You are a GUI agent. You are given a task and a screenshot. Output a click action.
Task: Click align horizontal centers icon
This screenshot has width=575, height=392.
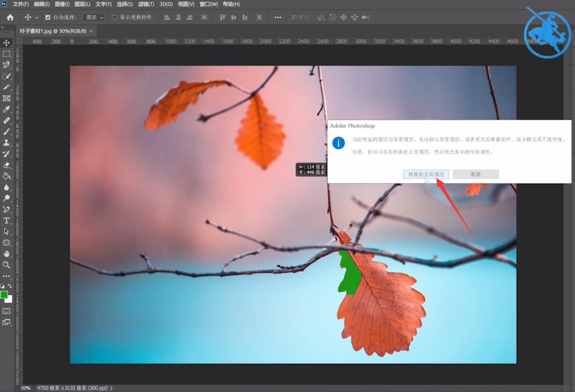(x=178, y=17)
